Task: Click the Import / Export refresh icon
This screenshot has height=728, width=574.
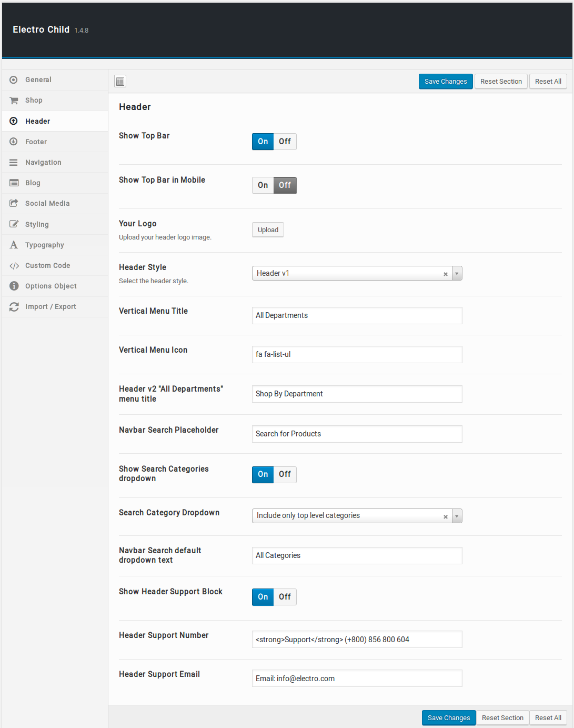Action: 14,307
